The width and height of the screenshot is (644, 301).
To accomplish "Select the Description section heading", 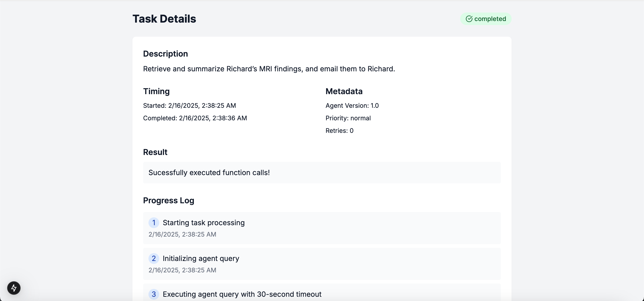I will [165, 54].
